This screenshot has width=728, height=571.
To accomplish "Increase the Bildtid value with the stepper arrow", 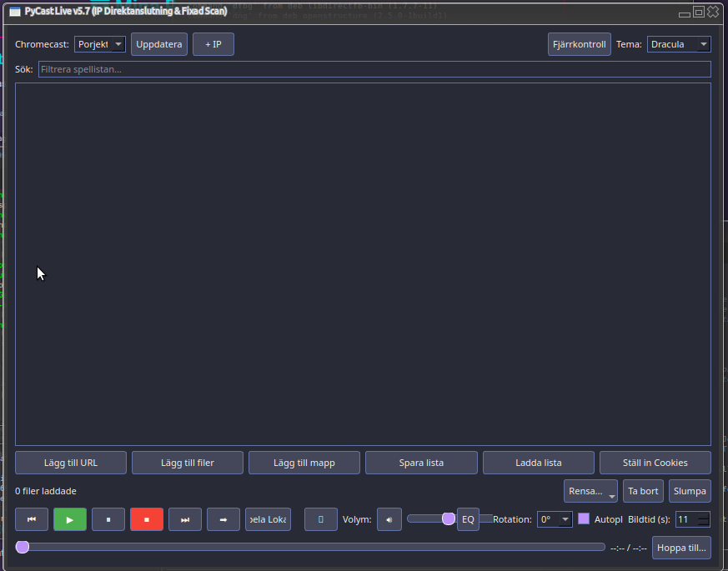I will coord(704,515).
